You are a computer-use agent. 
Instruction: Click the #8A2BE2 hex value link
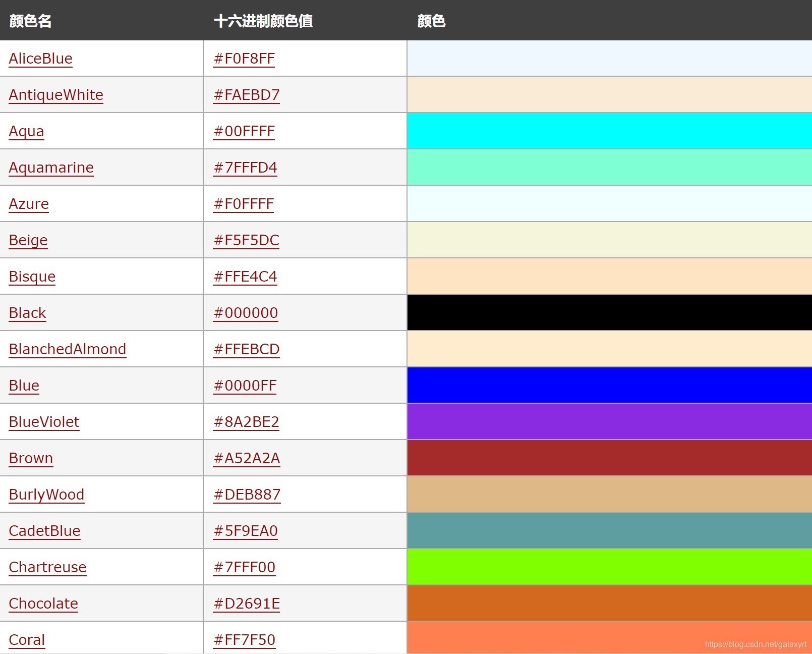[x=246, y=422]
